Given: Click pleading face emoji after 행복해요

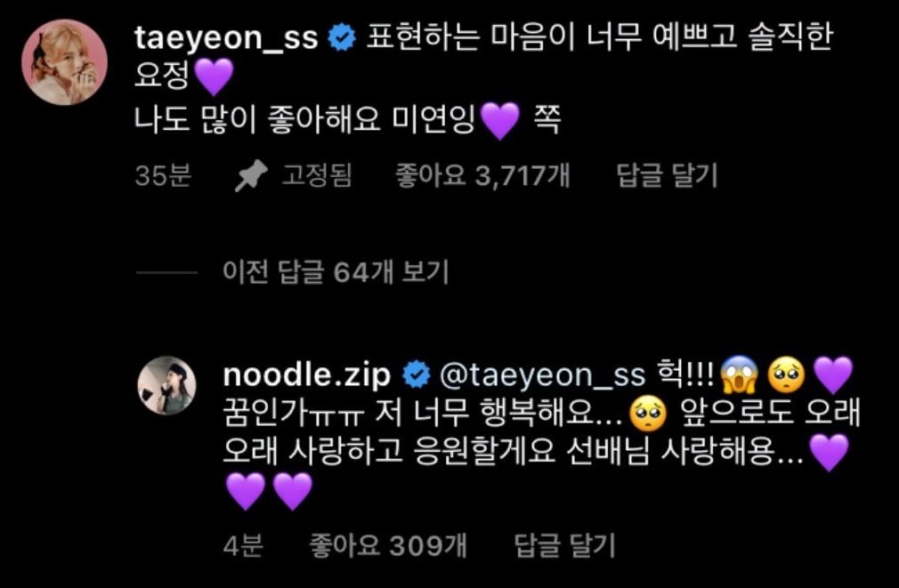Looking at the screenshot, I should (x=648, y=414).
